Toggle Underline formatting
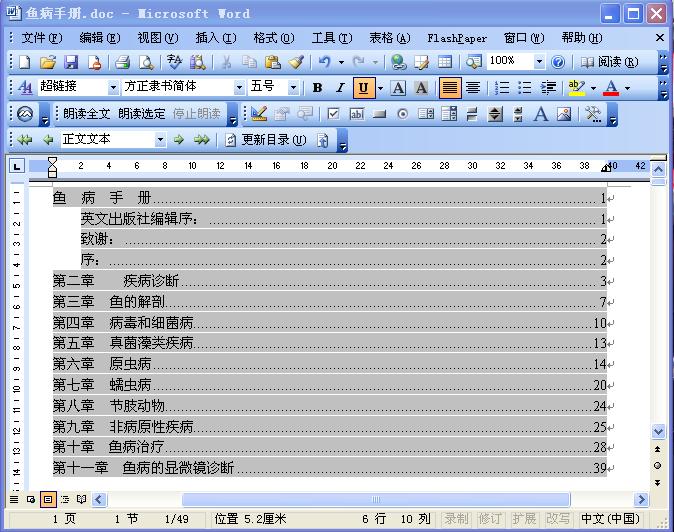Viewport: 674px width, 532px height. (362, 88)
